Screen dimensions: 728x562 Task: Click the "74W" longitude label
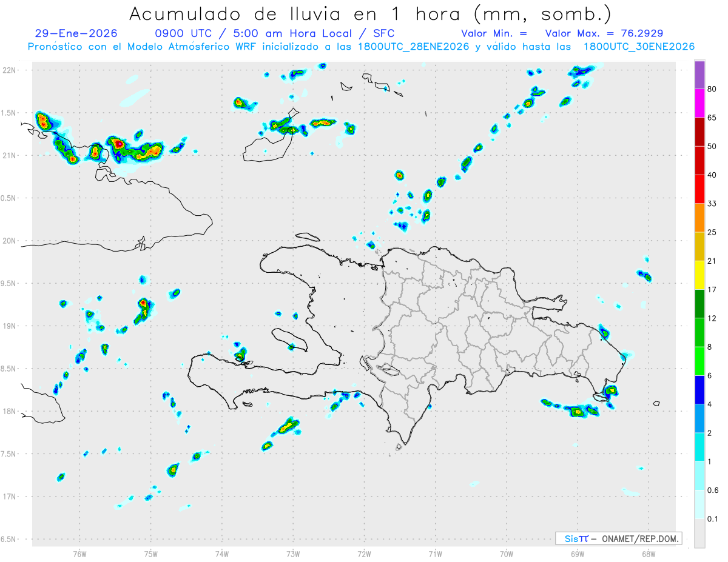coord(222,554)
